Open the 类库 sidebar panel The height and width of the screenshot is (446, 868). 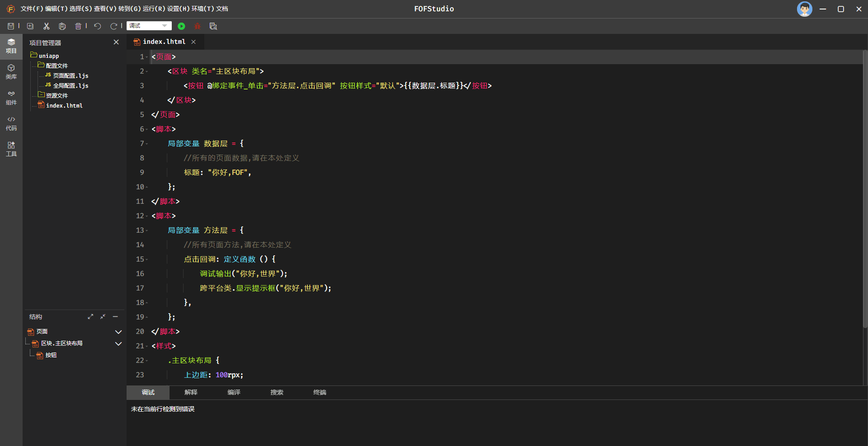[x=11, y=72]
